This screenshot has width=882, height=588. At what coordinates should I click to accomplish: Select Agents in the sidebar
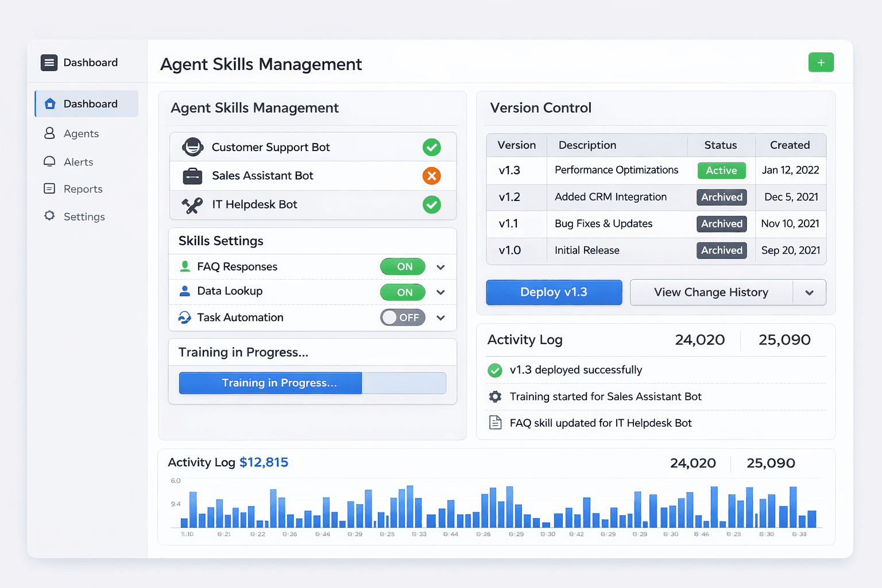pos(49,133)
